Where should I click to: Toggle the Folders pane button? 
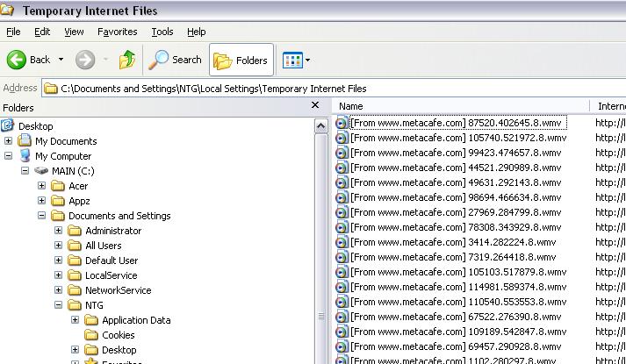(241, 61)
